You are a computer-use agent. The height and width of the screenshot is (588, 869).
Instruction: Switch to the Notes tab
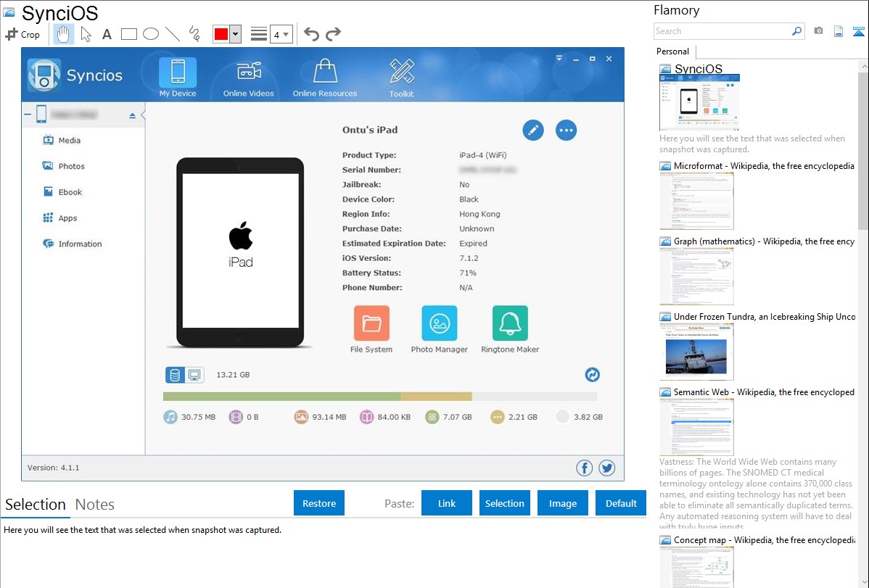point(95,505)
